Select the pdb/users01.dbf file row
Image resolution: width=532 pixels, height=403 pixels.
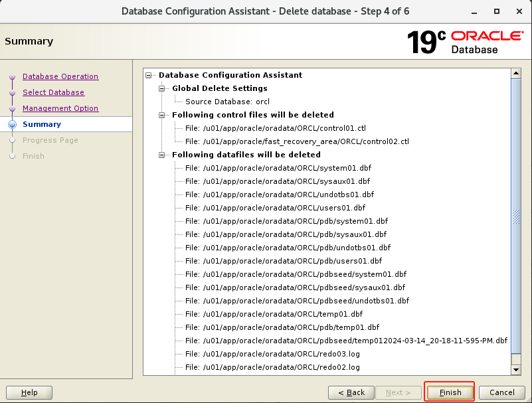click(284, 261)
